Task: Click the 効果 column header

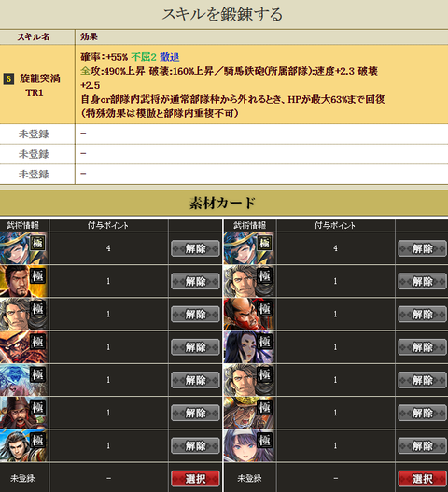Action: pyautogui.click(x=89, y=37)
